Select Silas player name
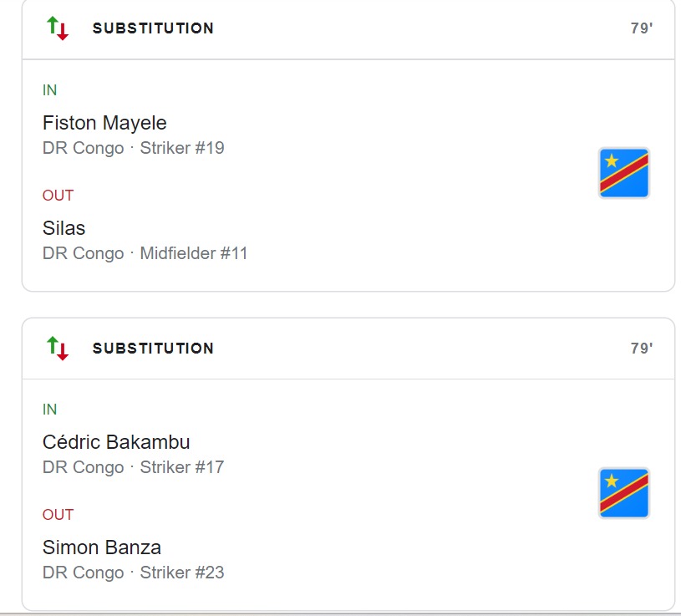 click(64, 228)
